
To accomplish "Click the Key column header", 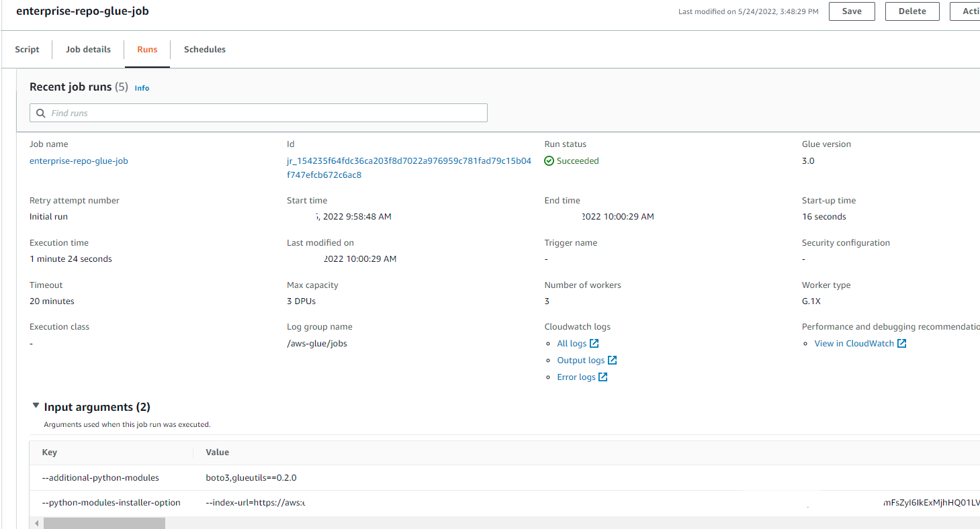I will [x=50, y=452].
